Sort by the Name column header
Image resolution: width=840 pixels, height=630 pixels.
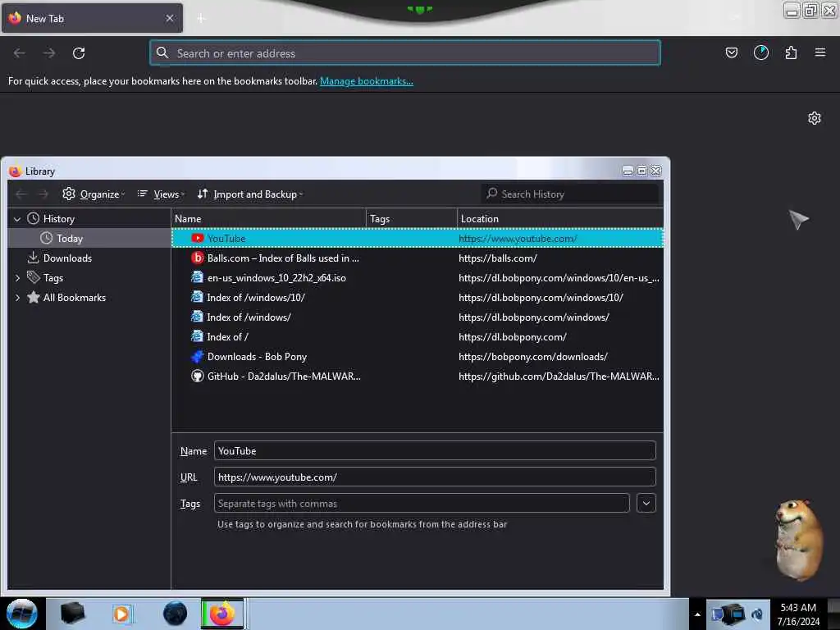click(x=268, y=218)
